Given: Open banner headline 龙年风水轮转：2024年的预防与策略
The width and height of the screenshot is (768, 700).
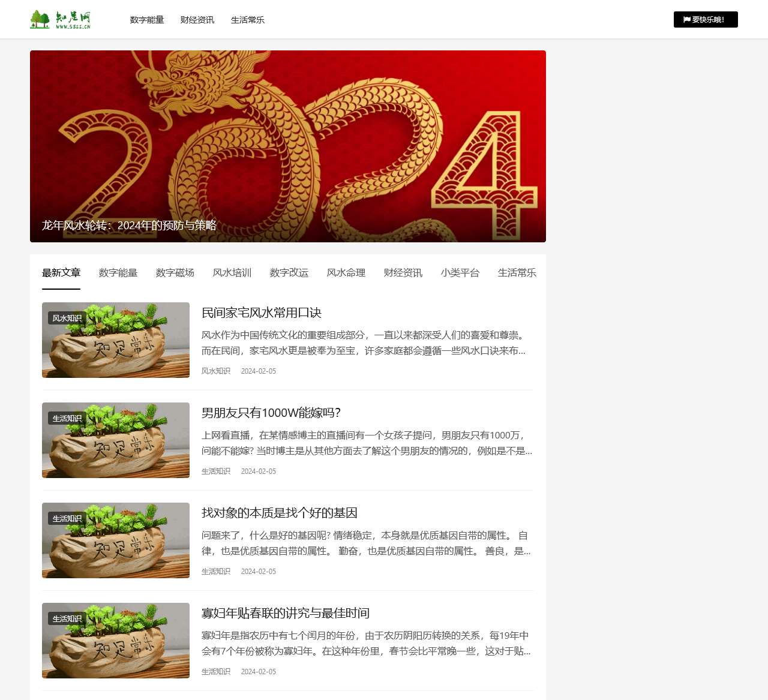Looking at the screenshot, I should 129,226.
